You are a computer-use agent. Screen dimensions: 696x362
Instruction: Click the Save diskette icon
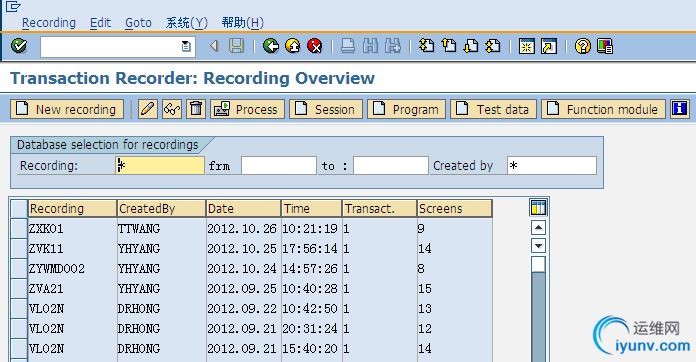(237, 46)
